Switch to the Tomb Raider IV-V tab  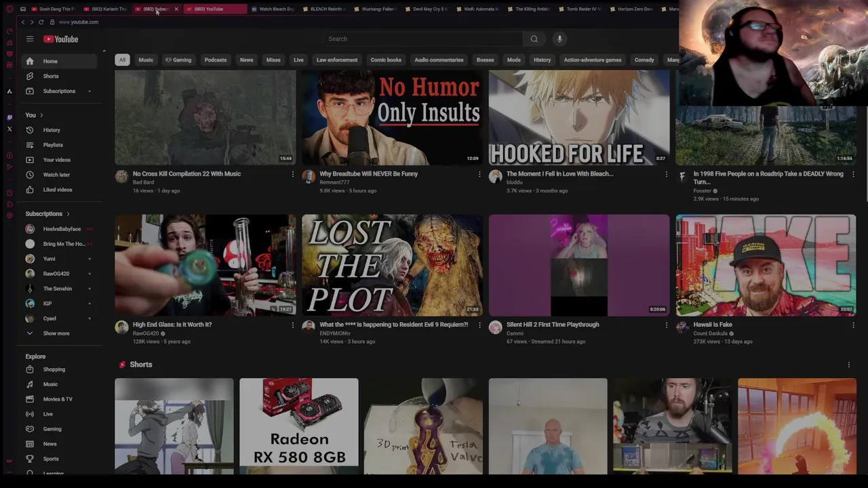(580, 9)
